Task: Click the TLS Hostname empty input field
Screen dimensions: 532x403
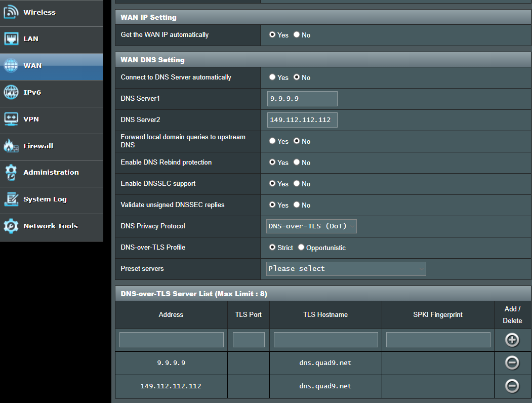Action: click(x=325, y=340)
